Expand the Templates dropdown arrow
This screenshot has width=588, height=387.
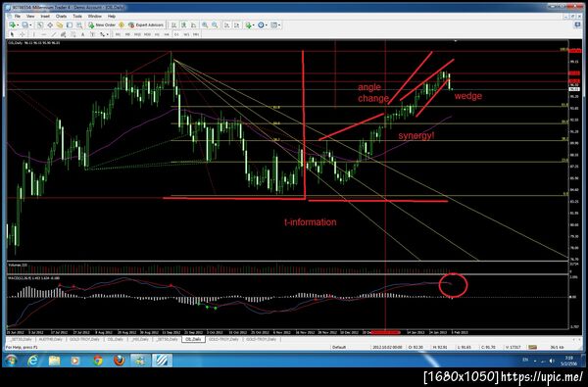click(x=279, y=25)
